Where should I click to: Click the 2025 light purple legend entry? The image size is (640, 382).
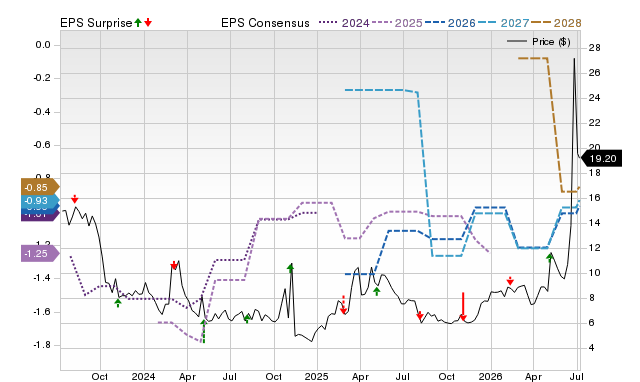click(397, 23)
